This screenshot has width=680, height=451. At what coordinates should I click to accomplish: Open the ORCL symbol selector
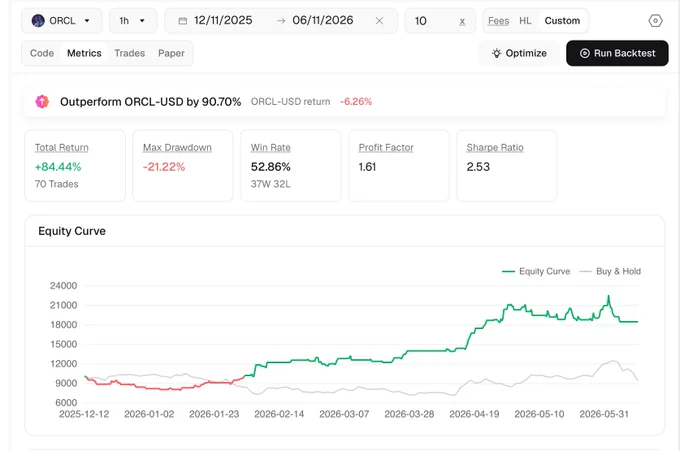[62, 20]
